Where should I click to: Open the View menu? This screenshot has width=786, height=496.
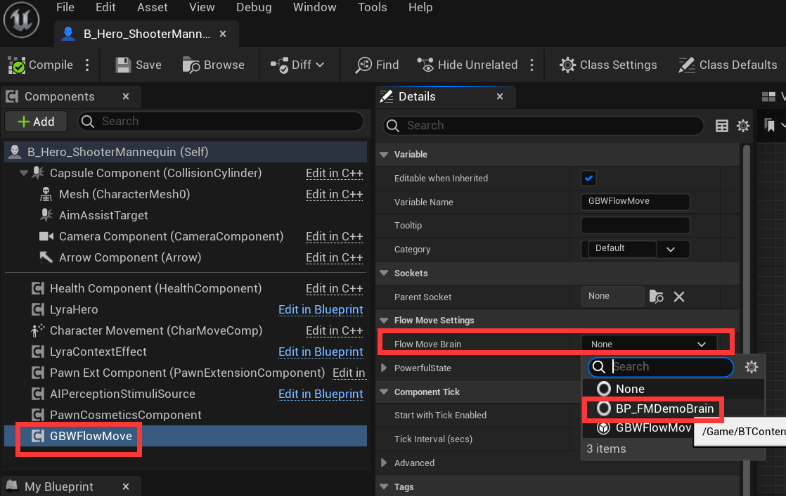(x=202, y=8)
